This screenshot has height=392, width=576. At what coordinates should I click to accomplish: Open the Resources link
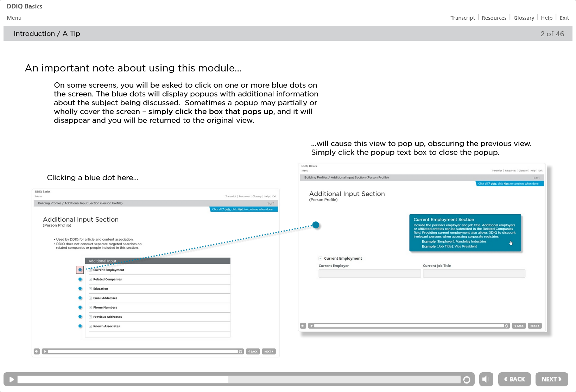pyautogui.click(x=494, y=18)
